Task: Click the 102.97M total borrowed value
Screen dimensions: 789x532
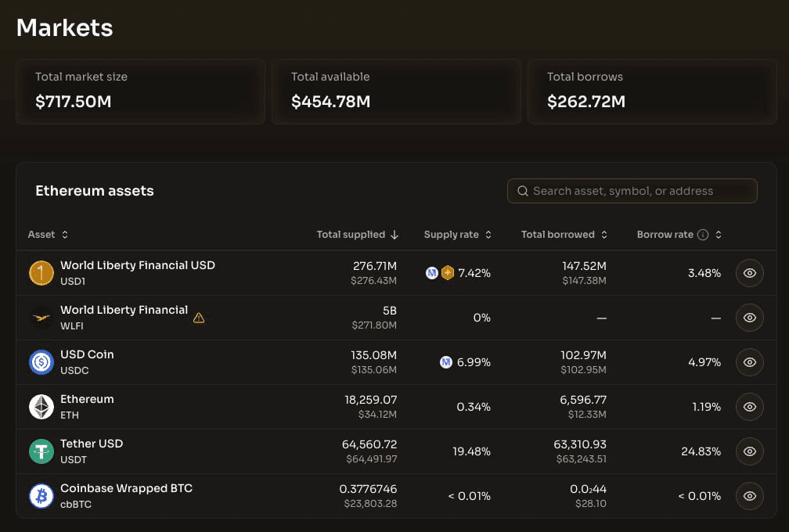Action: coord(584,355)
